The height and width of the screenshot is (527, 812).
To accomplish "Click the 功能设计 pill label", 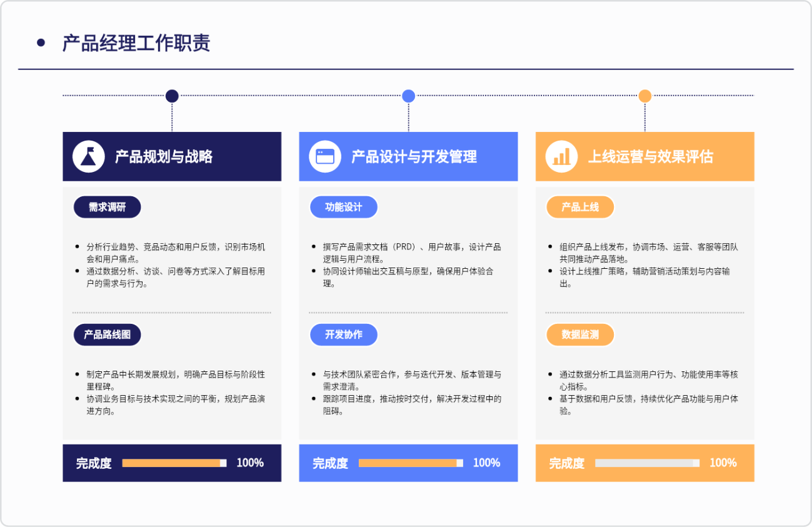I will point(344,207).
